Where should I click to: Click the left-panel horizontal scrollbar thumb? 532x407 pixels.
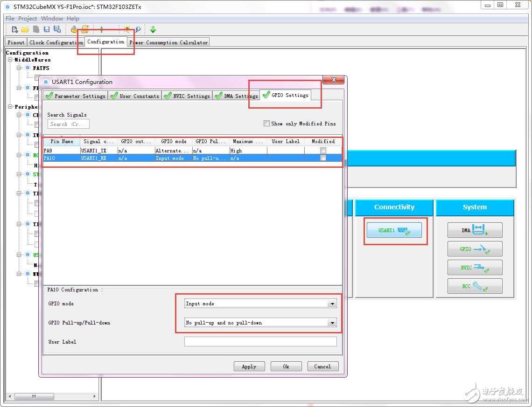point(34,396)
